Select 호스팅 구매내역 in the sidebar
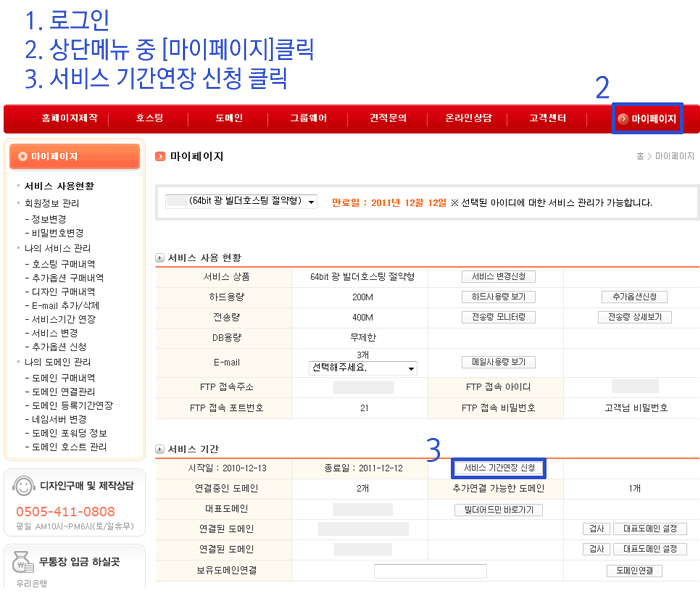Screen dimensions: 700x609 64,264
